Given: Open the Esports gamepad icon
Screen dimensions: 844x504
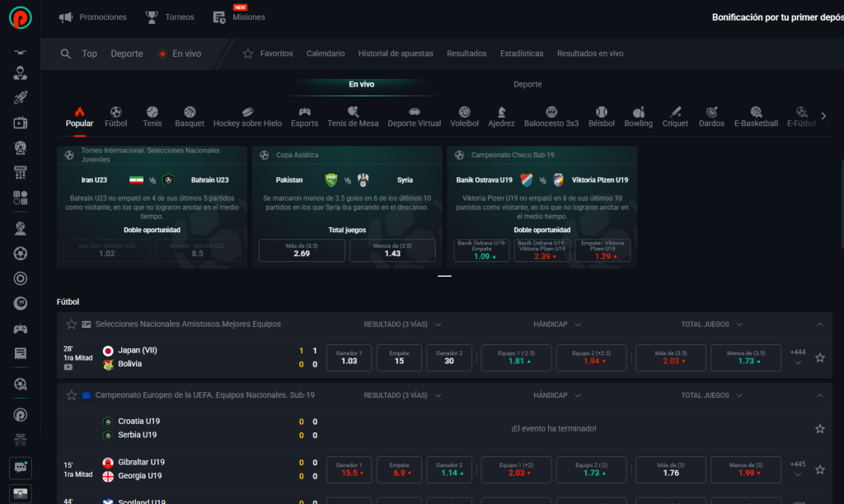Looking at the screenshot, I should (x=304, y=112).
